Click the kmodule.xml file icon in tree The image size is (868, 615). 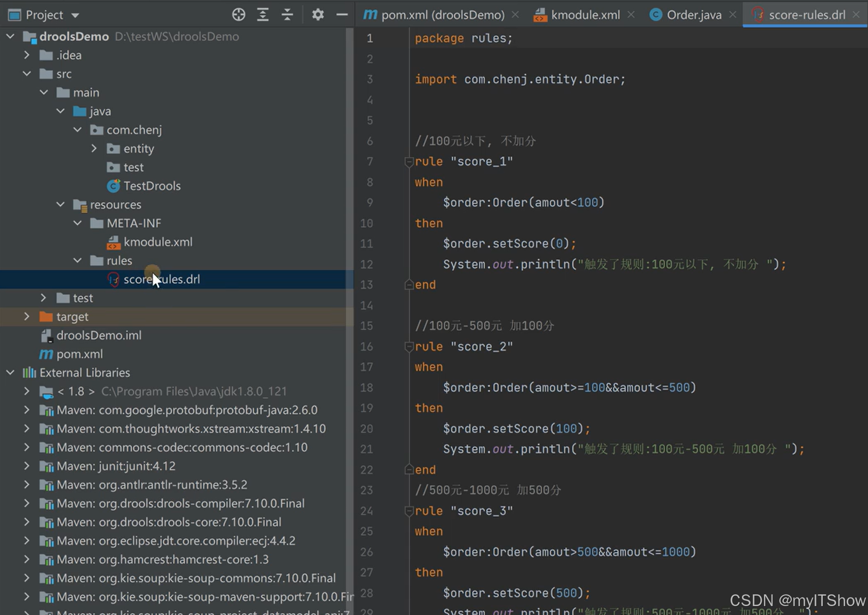[x=113, y=243]
